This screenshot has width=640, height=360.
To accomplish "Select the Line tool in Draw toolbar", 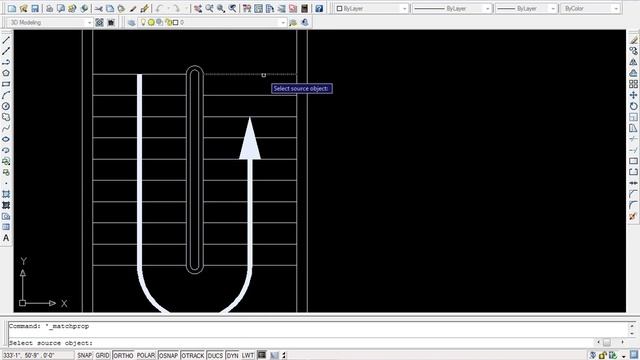I will (x=6, y=40).
